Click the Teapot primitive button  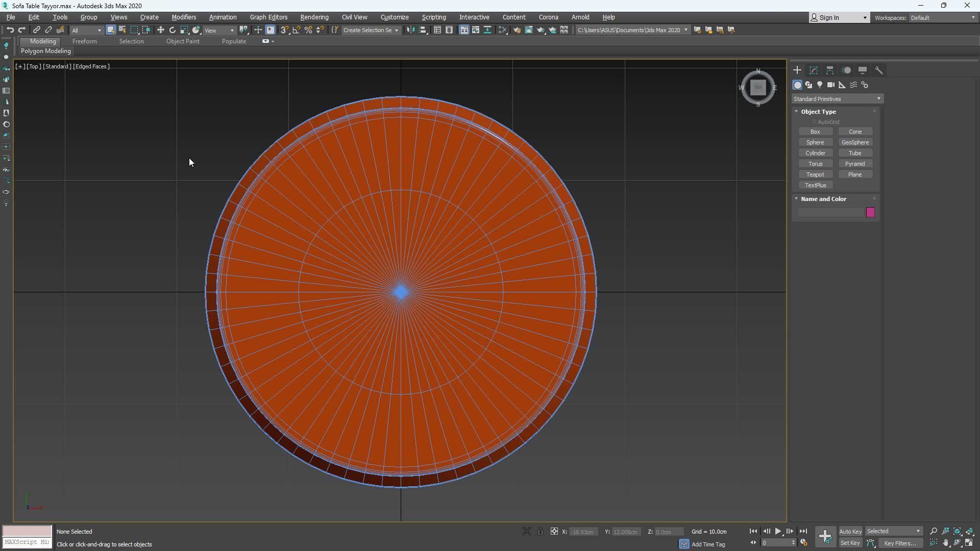pos(815,174)
